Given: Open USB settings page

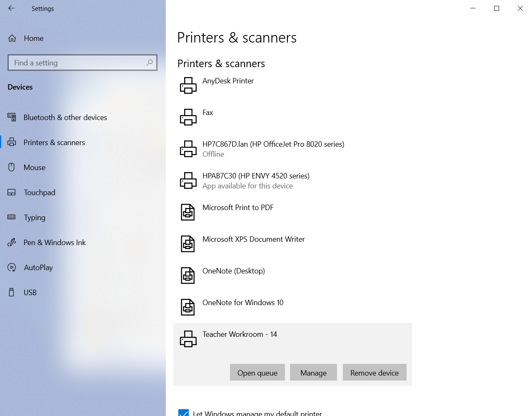Looking at the screenshot, I should (x=30, y=293).
